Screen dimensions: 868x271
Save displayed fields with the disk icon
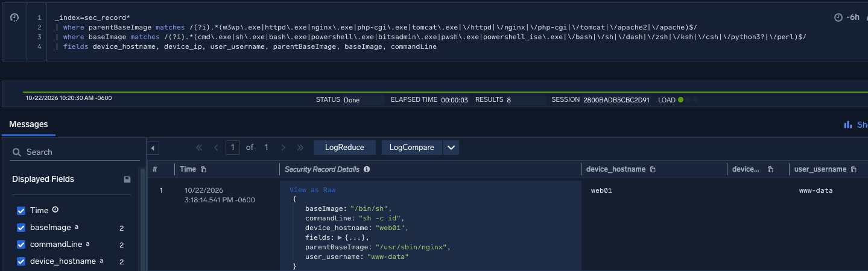(x=127, y=179)
